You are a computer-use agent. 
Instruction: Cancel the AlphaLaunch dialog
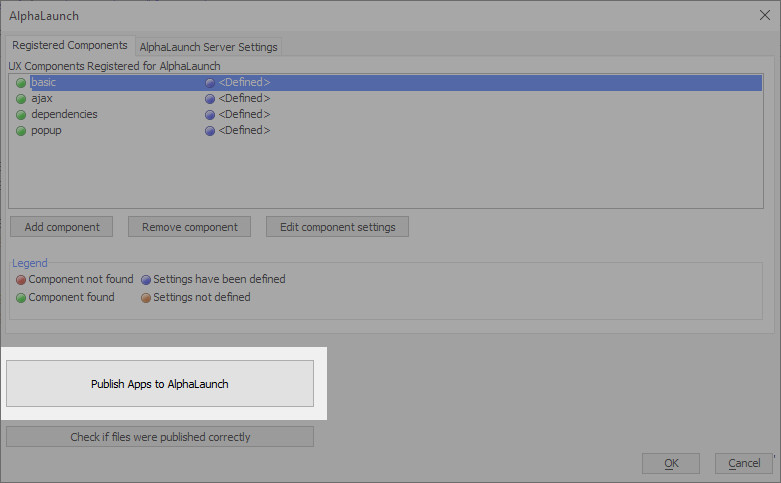[x=744, y=464]
